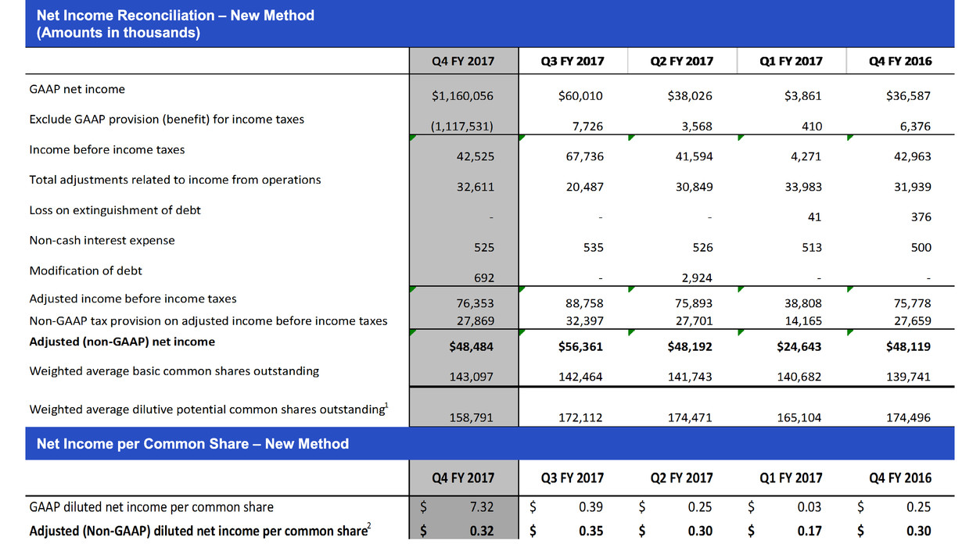Click the (1,117,531) tax benefit cell

tap(461, 126)
